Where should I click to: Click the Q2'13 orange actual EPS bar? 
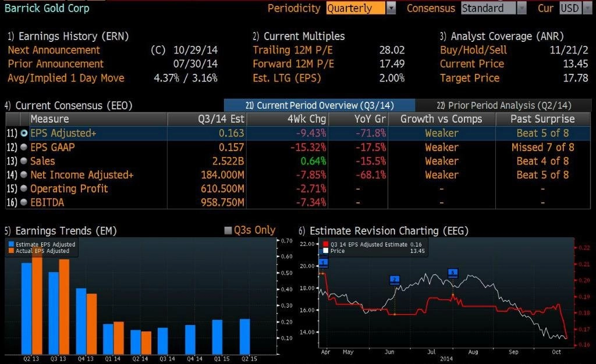37,300
